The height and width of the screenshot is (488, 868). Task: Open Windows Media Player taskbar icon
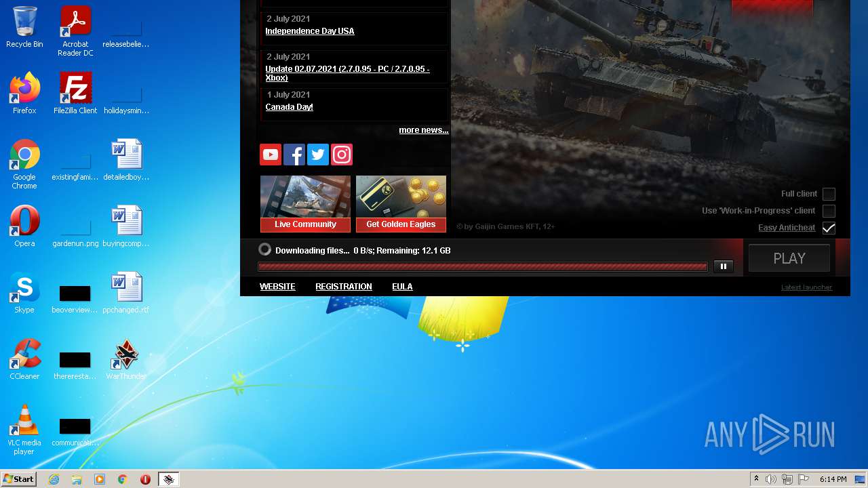coord(100,479)
